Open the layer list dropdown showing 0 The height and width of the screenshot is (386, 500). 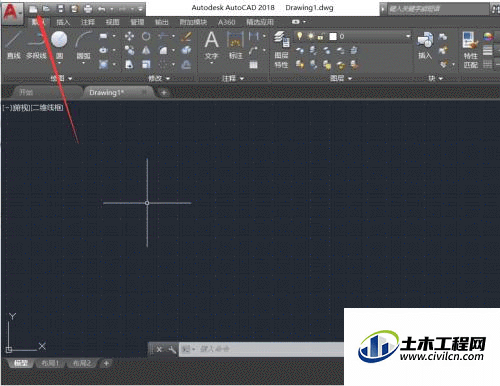[x=408, y=36]
